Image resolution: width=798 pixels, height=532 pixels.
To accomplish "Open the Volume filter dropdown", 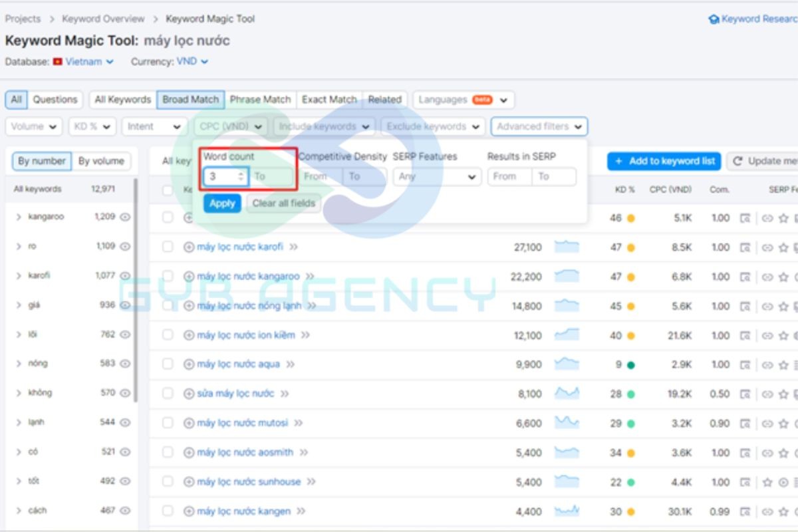I will [34, 126].
